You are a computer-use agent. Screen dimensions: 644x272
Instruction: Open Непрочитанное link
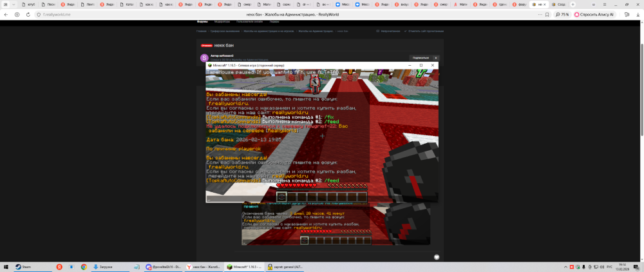tap(390, 31)
